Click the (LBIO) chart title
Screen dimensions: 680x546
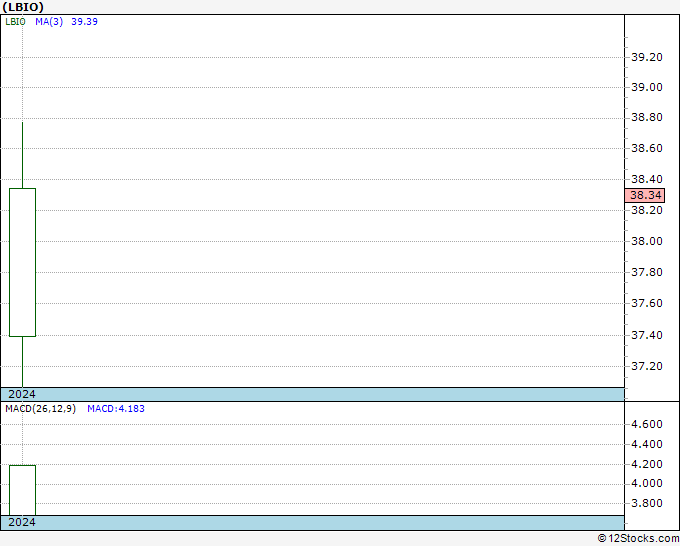[23, 7]
